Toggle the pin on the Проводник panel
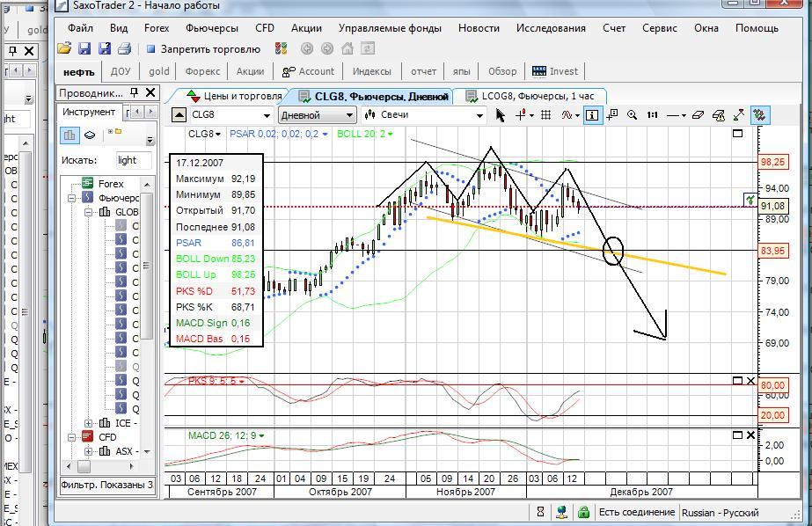The image size is (812, 526). pyautogui.click(x=134, y=92)
